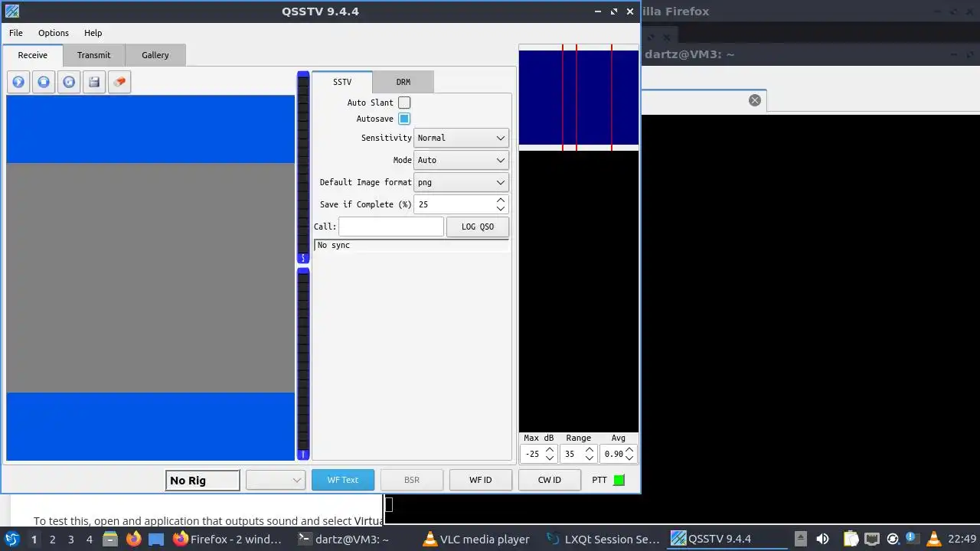Click the WF Text button
The height and width of the screenshot is (551, 980).
tap(343, 480)
